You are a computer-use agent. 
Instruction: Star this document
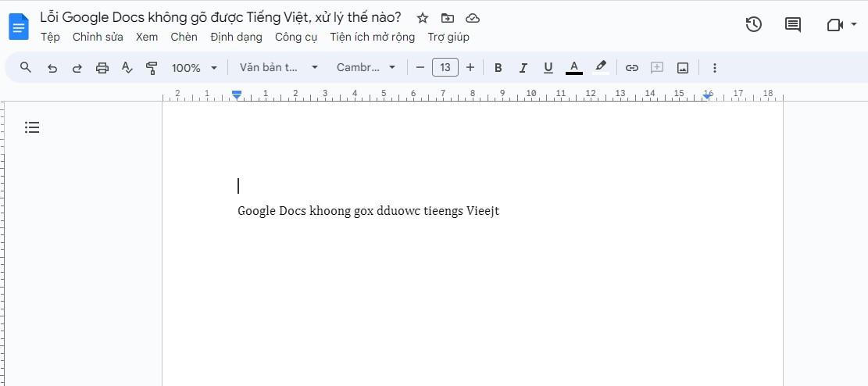(x=423, y=18)
